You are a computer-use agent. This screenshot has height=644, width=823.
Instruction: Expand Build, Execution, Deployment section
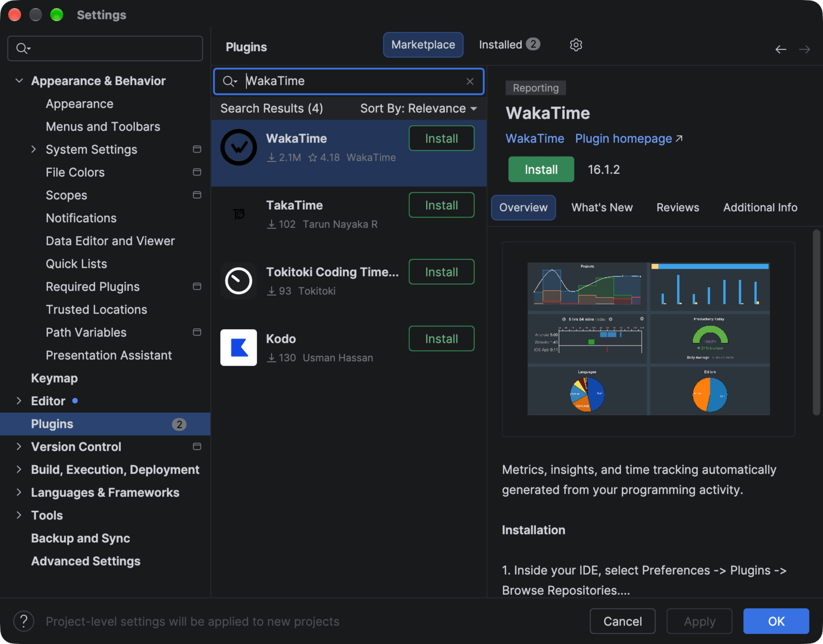[x=19, y=469]
